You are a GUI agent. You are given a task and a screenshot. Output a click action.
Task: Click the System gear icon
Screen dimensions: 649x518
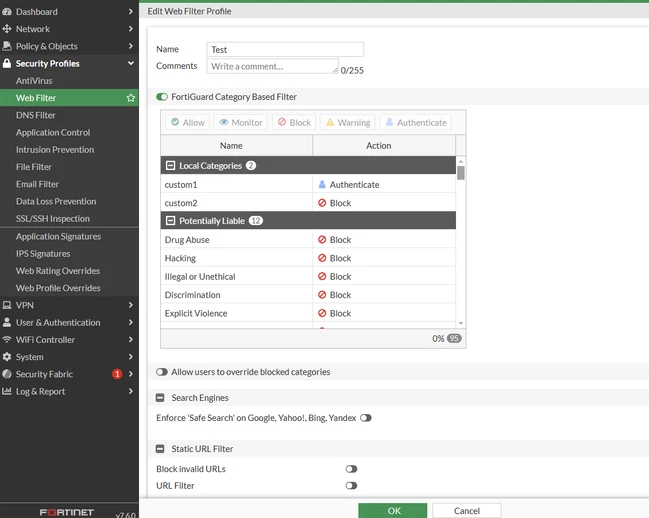coord(7,357)
